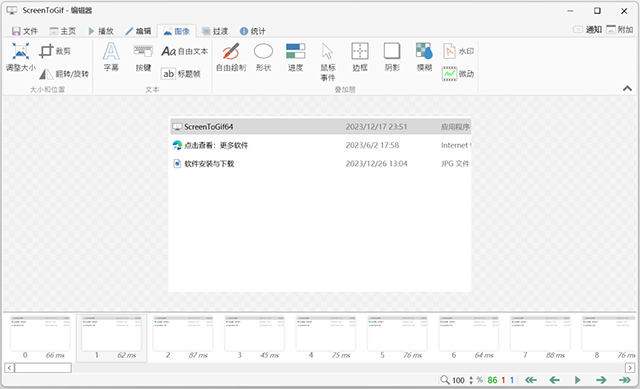
Task: Collapse the ribbon with the chevron
Action: [627, 89]
